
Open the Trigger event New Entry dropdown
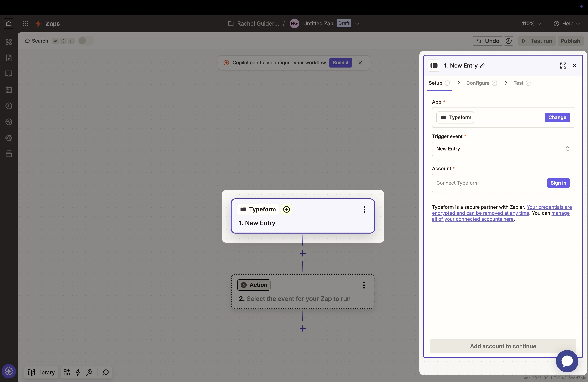[503, 149]
